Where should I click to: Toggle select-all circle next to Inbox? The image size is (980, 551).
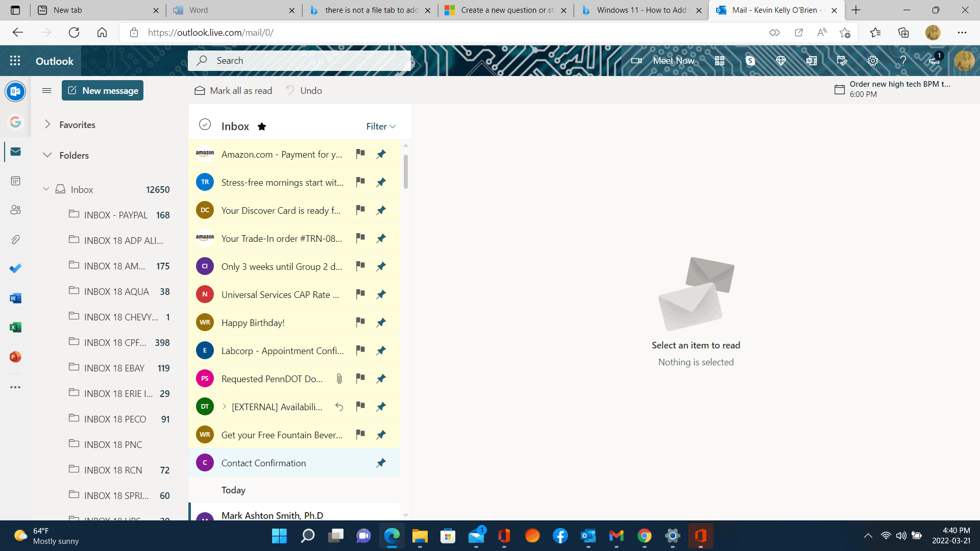[205, 124]
